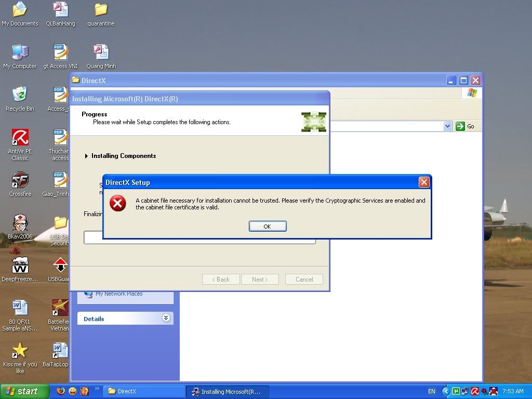Open gt Access VNI PDF file
This screenshot has height=399, width=532.
[x=60, y=57]
